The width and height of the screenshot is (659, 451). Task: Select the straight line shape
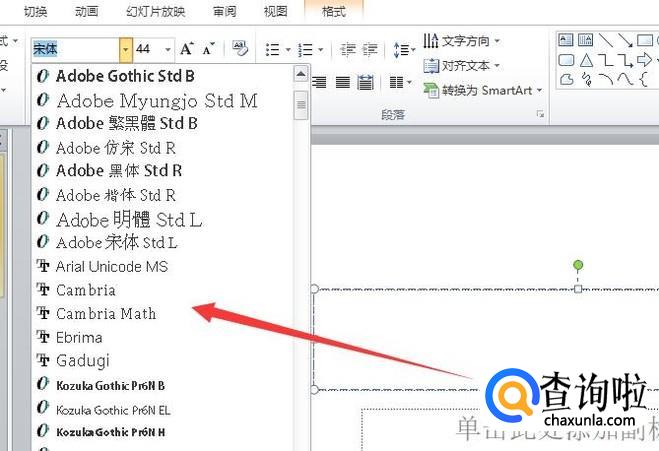(606, 40)
